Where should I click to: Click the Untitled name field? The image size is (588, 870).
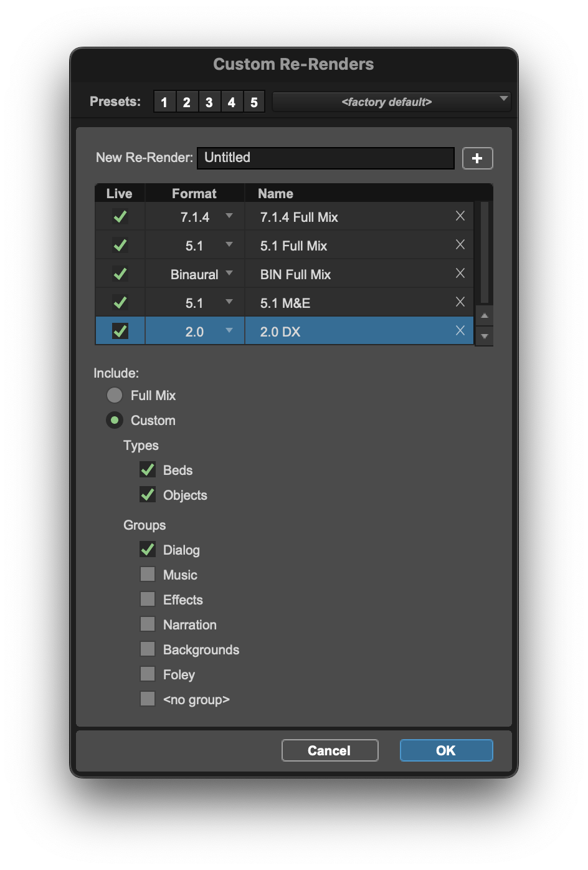coord(325,158)
